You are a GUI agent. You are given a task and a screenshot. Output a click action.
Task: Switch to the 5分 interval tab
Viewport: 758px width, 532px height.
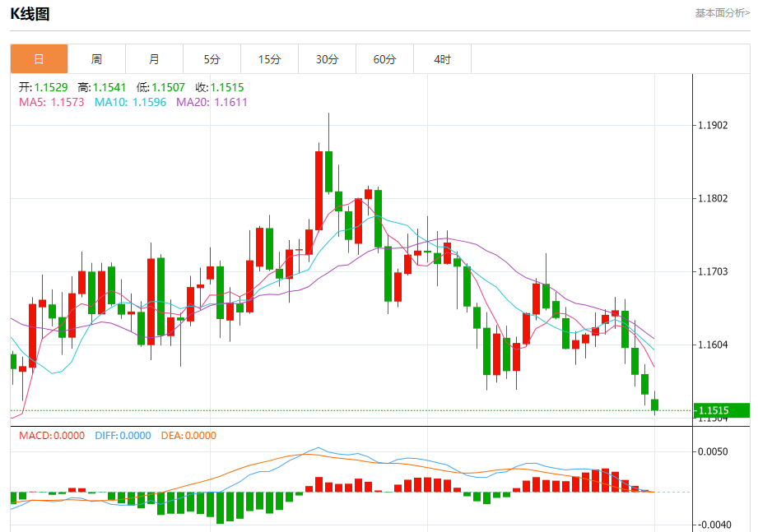pyautogui.click(x=212, y=59)
